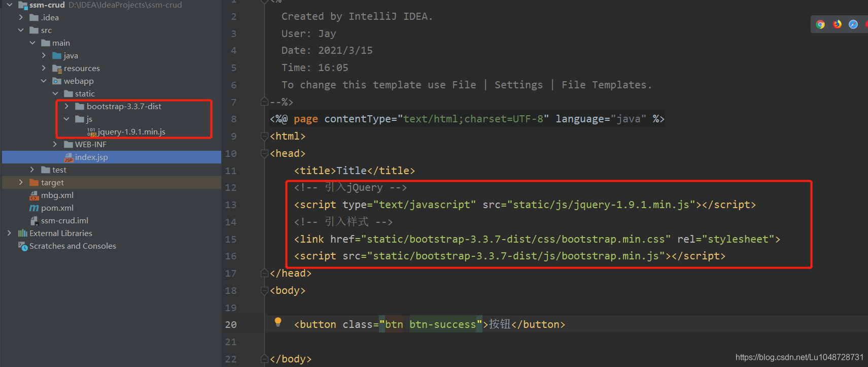Expand the WEB-INF folder chevron

click(x=55, y=145)
